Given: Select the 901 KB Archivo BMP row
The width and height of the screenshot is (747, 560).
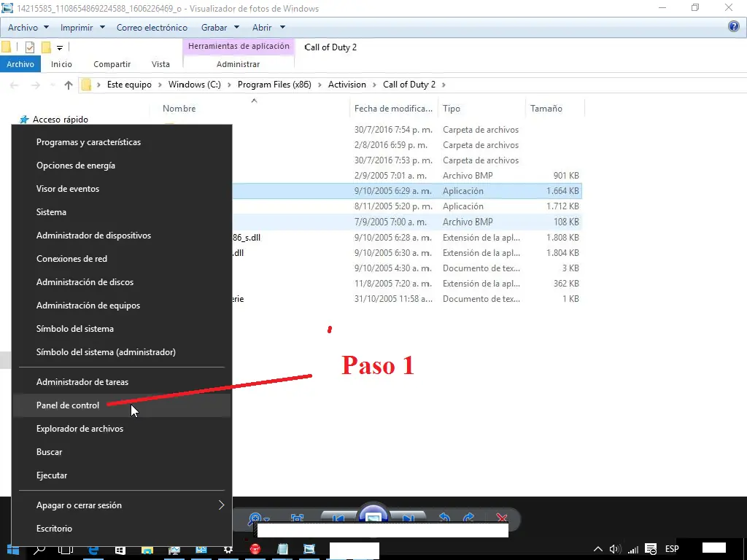Looking at the screenshot, I should (x=407, y=176).
